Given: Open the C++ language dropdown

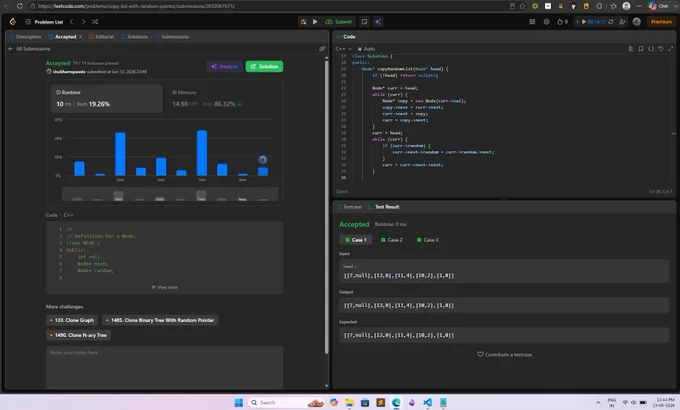Looking at the screenshot, I should 343,49.
